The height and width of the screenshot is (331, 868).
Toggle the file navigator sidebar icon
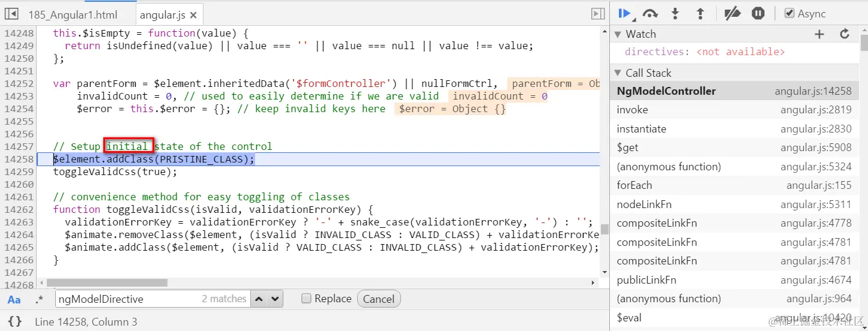click(11, 14)
